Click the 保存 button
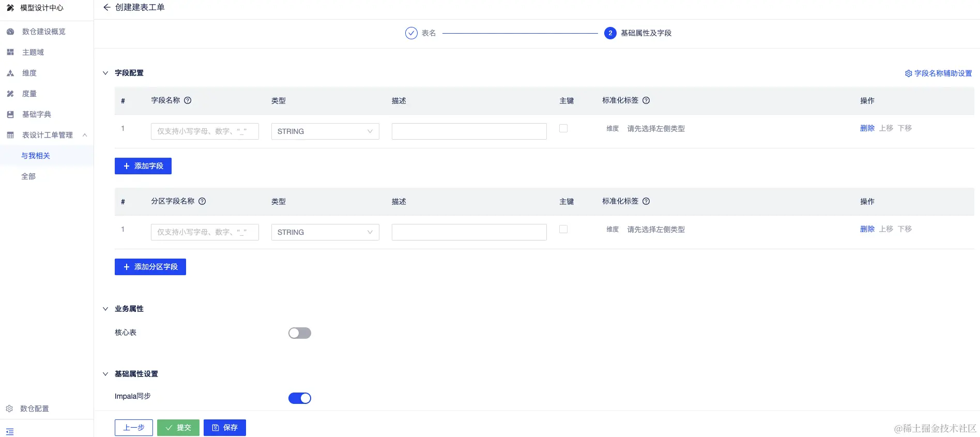Image resolution: width=980 pixels, height=437 pixels. click(x=225, y=428)
